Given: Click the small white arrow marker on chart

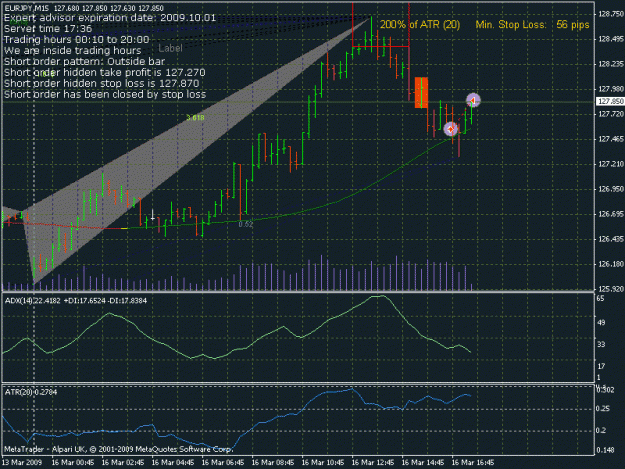Looking at the screenshot, I should tap(152, 216).
